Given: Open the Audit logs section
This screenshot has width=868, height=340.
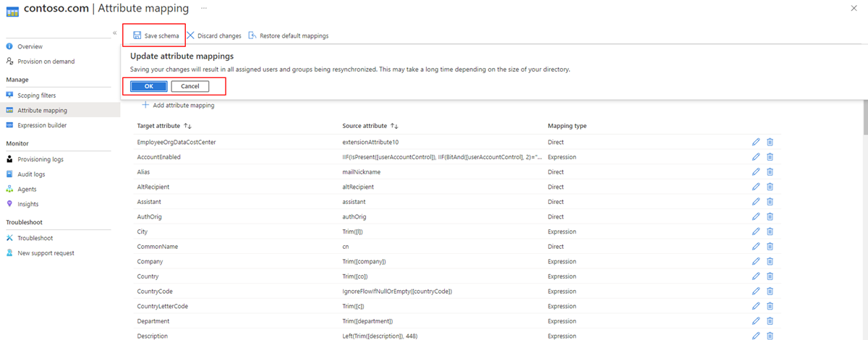Looking at the screenshot, I should [33, 174].
